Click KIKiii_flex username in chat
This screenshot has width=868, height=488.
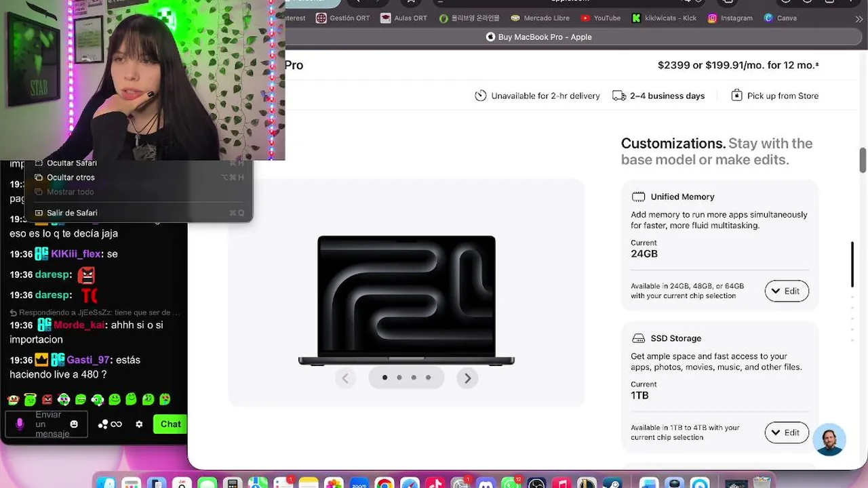pyautogui.click(x=76, y=254)
